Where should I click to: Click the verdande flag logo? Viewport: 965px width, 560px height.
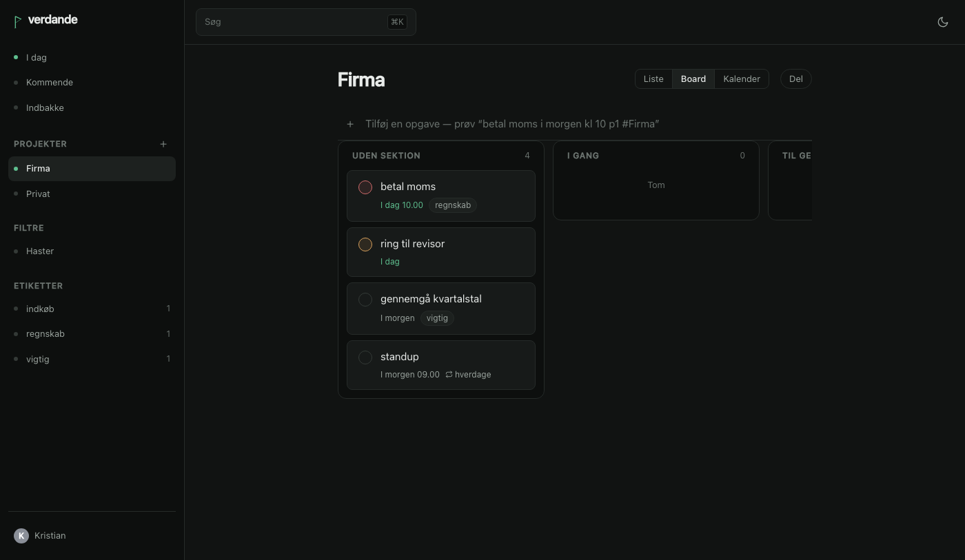point(17,21)
